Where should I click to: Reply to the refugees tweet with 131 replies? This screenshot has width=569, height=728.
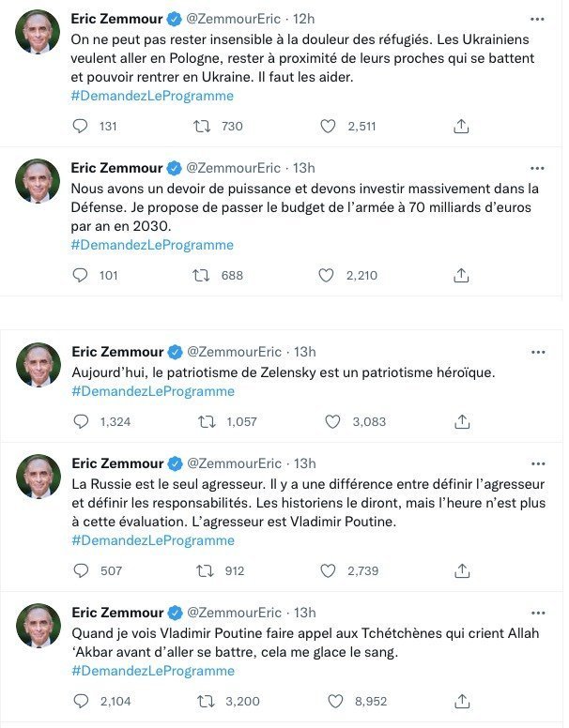(81, 127)
